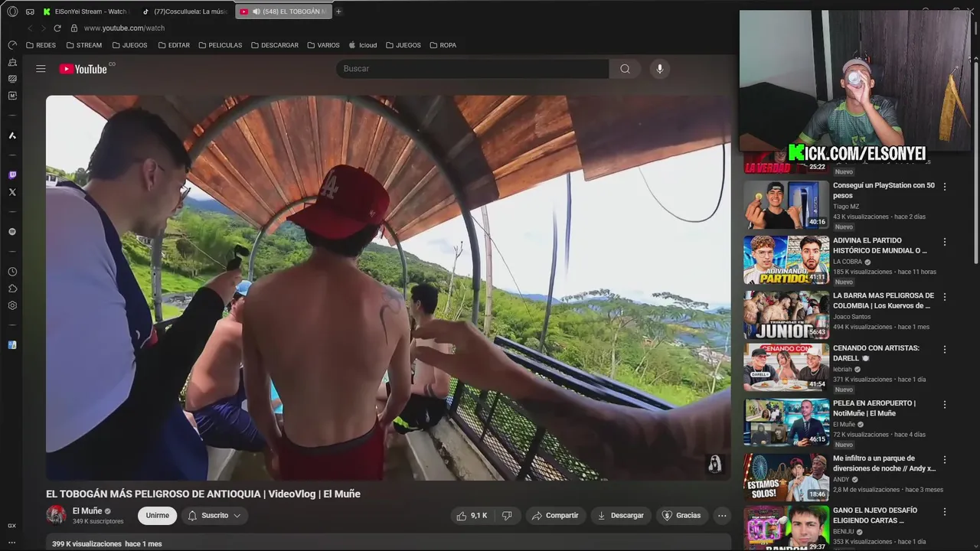This screenshot has height=551, width=980.
Task: Click the Gracias thanks button
Action: click(681, 516)
